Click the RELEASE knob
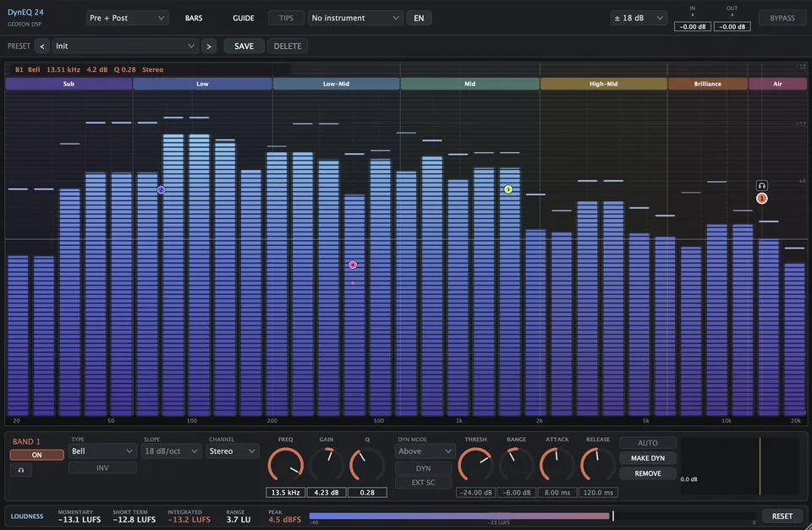812x530 pixels. [598, 465]
